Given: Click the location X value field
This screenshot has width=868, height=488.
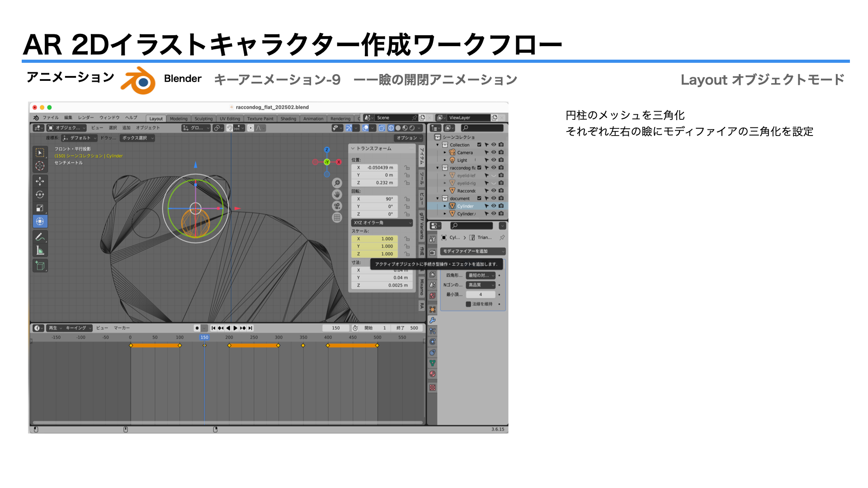Looking at the screenshot, I should 375,168.
